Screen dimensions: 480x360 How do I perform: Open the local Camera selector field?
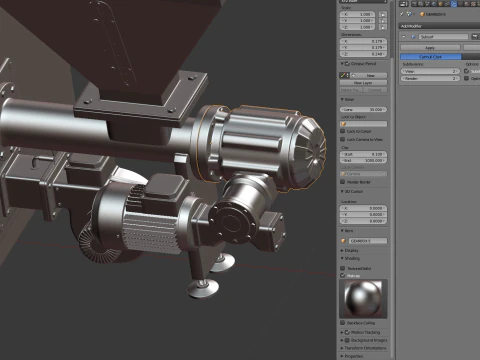[363, 174]
